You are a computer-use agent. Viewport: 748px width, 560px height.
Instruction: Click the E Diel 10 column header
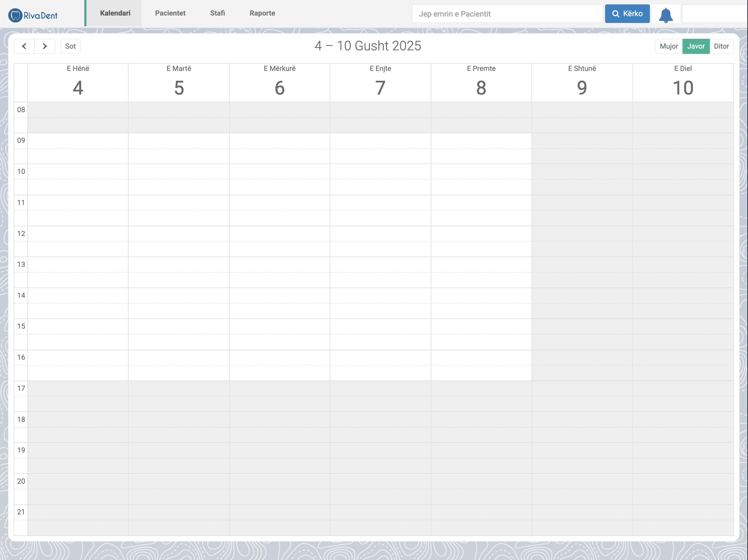point(683,83)
